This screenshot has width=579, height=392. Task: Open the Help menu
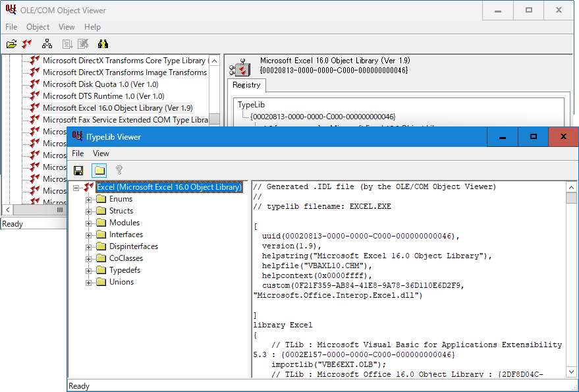pyautogui.click(x=92, y=27)
